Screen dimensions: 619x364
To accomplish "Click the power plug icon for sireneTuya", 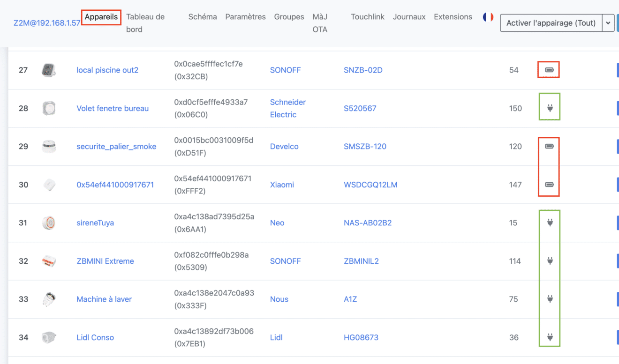I will tap(549, 223).
